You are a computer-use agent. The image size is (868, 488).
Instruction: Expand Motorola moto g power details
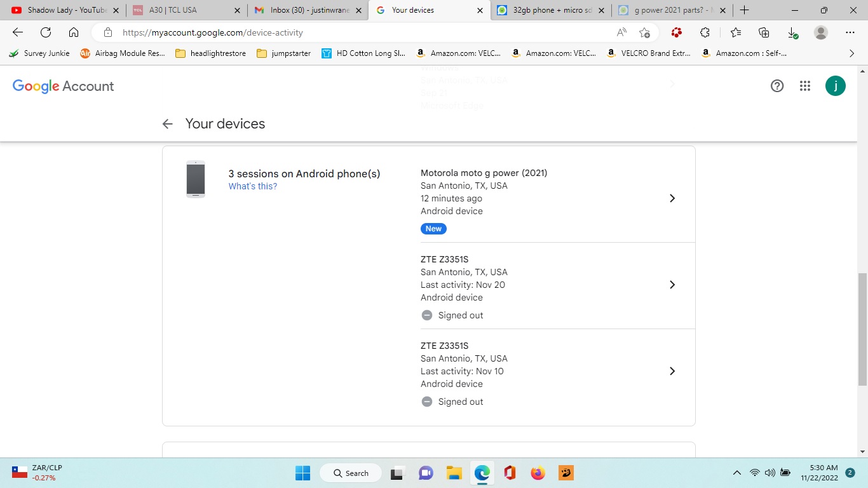(x=672, y=198)
